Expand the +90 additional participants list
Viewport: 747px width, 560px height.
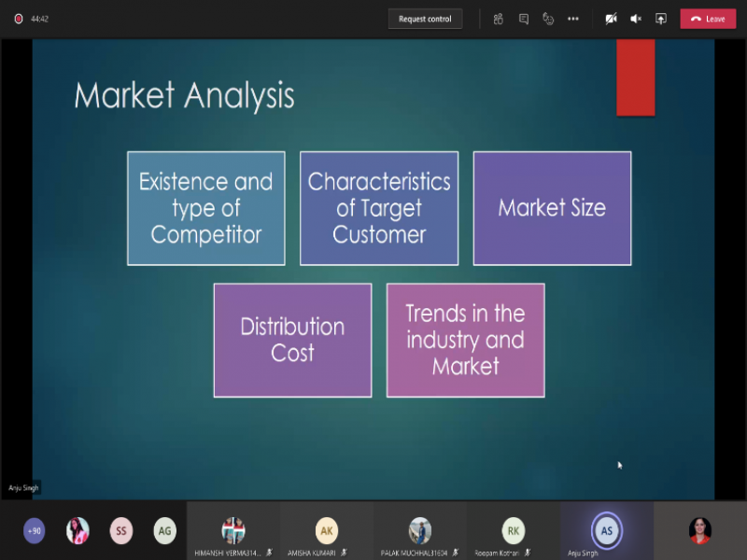(x=35, y=530)
